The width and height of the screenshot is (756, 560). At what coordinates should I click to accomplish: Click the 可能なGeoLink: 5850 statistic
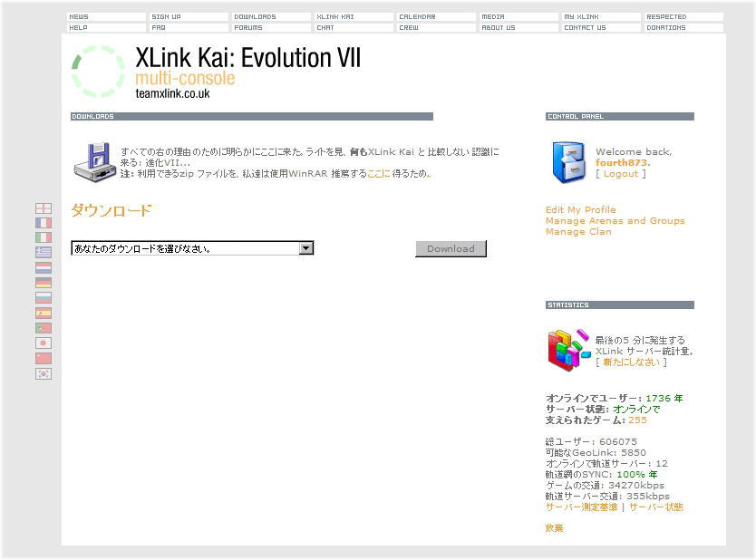pyautogui.click(x=596, y=452)
